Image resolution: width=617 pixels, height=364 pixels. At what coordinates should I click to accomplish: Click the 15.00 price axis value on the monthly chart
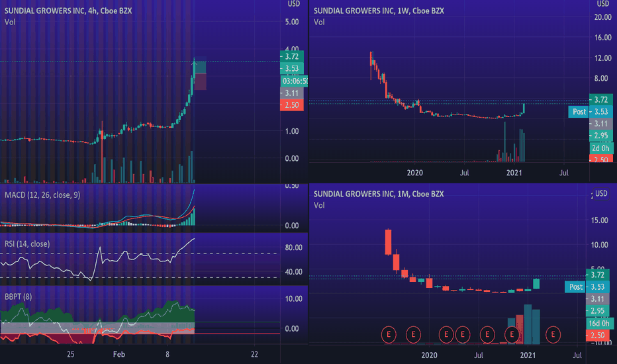pyautogui.click(x=600, y=220)
